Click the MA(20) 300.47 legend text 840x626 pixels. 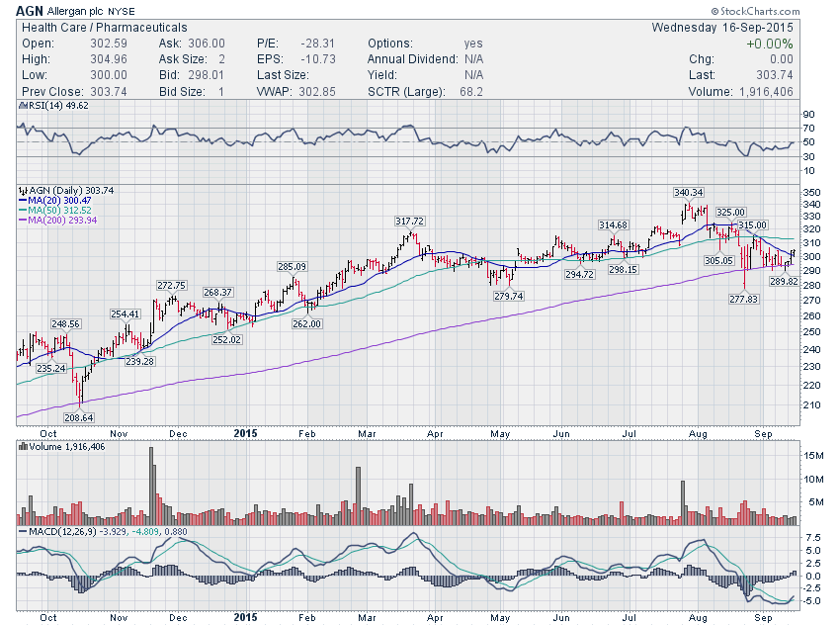coord(59,201)
